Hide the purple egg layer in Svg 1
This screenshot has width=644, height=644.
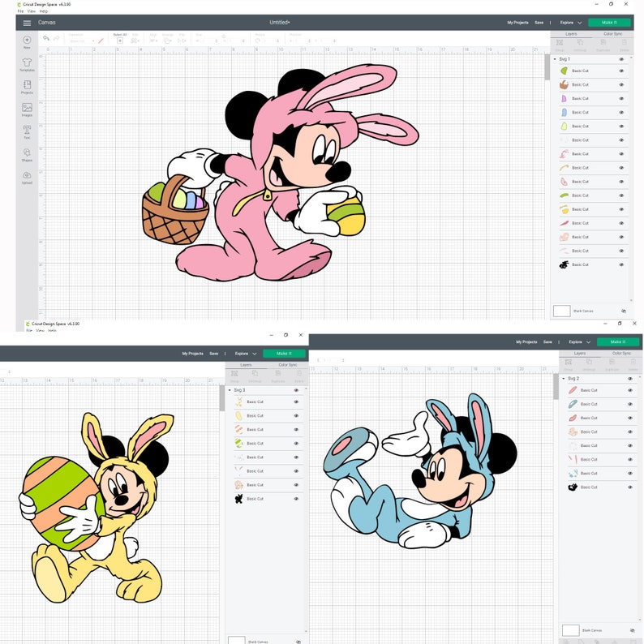click(x=621, y=99)
